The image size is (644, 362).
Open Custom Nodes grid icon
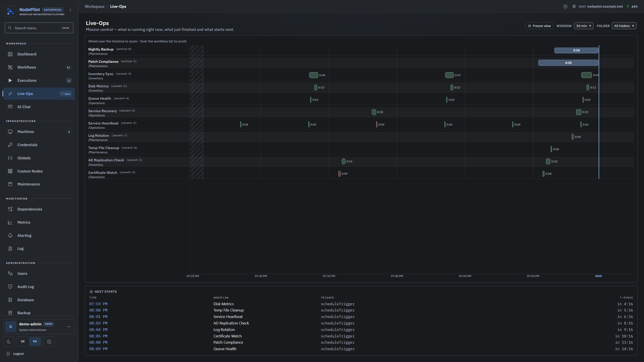coord(10,171)
